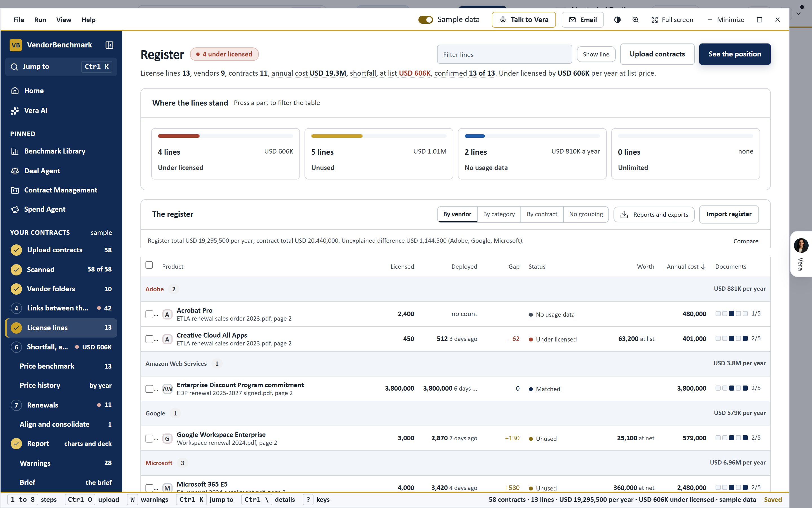Image resolution: width=812 pixels, height=508 pixels.
Task: Check the Acrobat Pro row checkbox
Action: 149,314
